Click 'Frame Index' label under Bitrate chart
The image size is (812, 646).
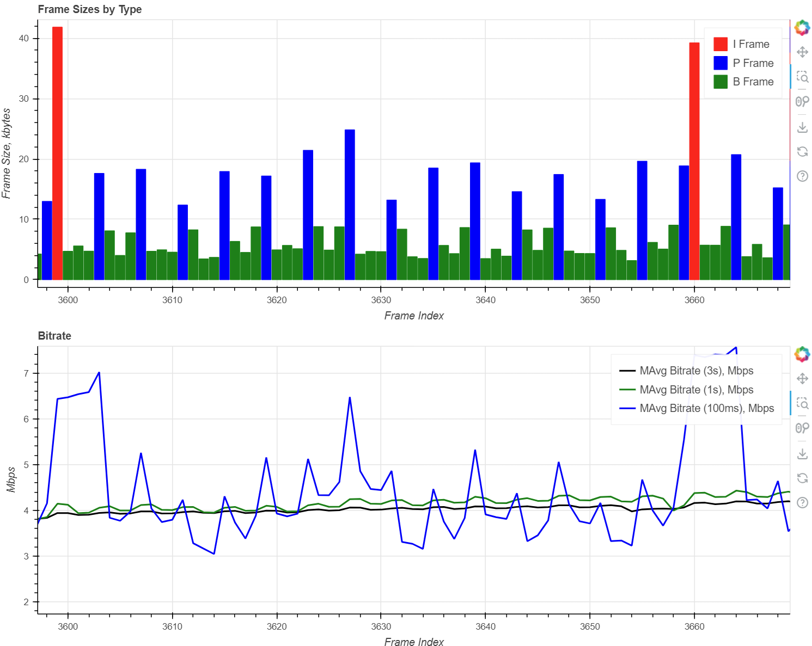[x=414, y=642]
